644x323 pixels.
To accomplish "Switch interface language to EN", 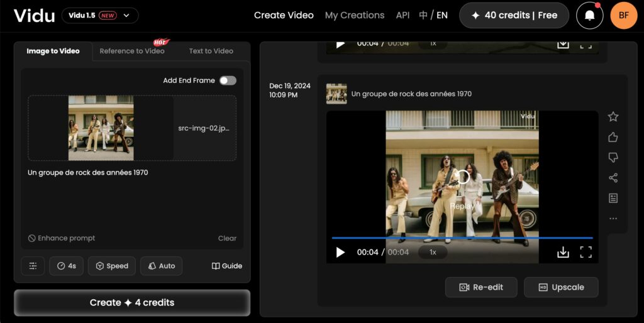I will (442, 15).
